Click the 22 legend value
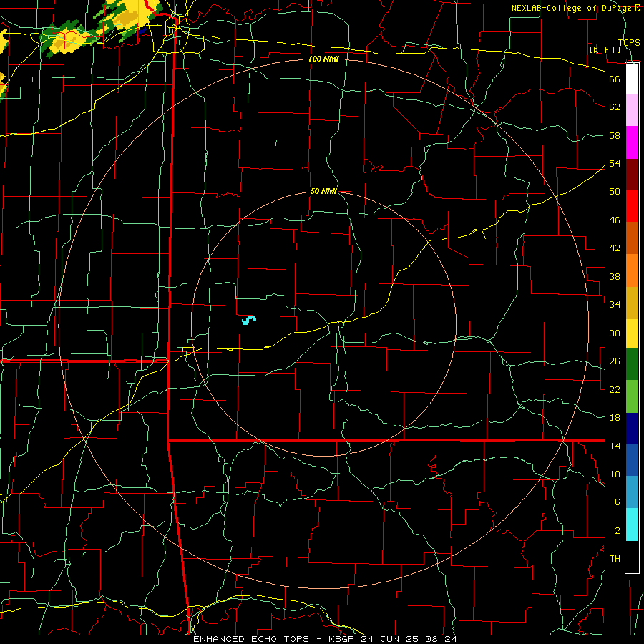This screenshot has height=644, width=644. (x=615, y=389)
